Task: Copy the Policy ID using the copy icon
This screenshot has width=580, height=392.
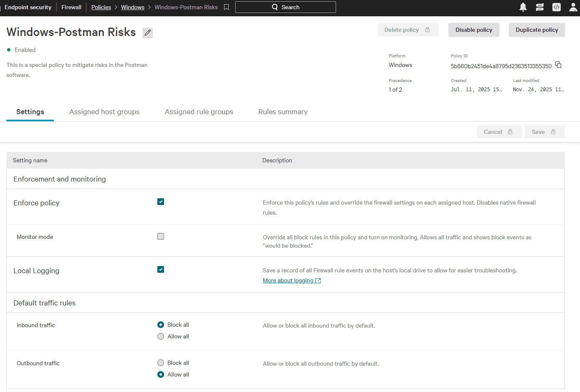Action: point(558,64)
